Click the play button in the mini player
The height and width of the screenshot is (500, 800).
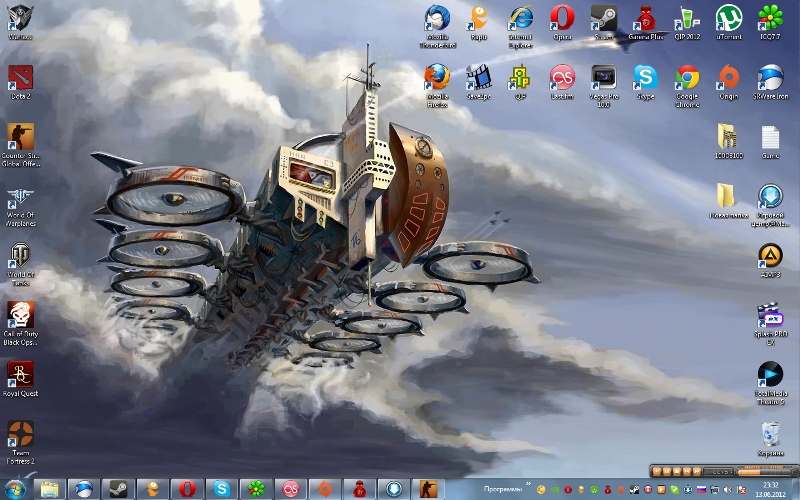click(x=657, y=471)
